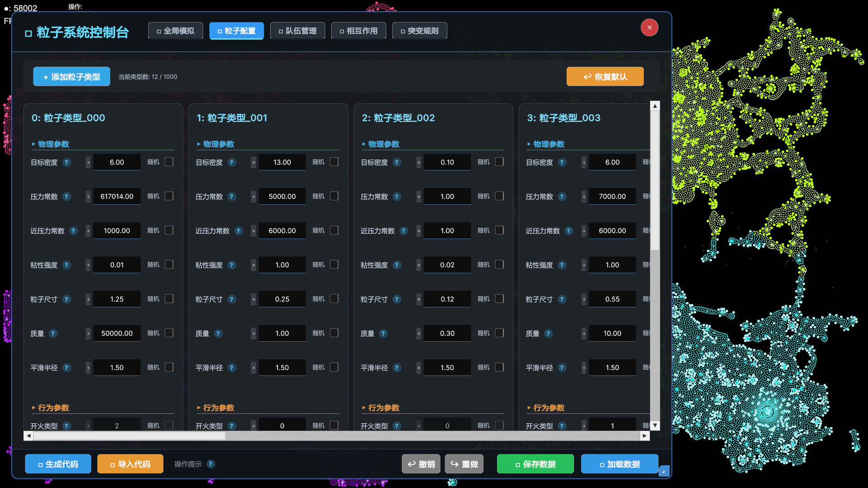
Task: Click help icon next to 目标密度 in type 000
Action: (x=66, y=162)
